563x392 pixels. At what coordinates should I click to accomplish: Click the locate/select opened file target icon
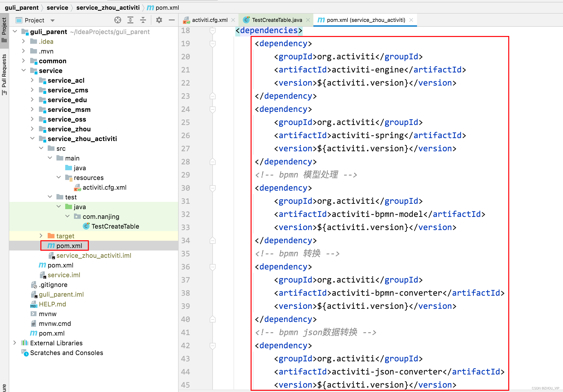point(118,20)
